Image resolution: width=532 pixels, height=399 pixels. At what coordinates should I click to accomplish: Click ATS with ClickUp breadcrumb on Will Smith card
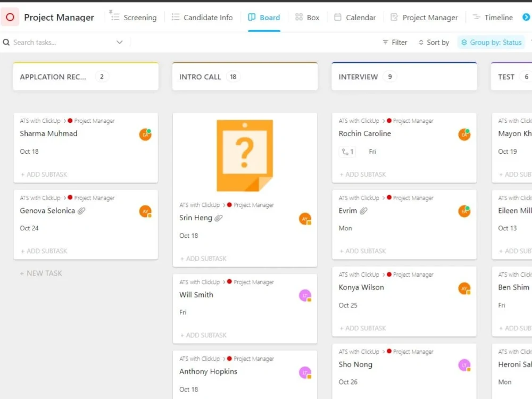tap(199, 282)
